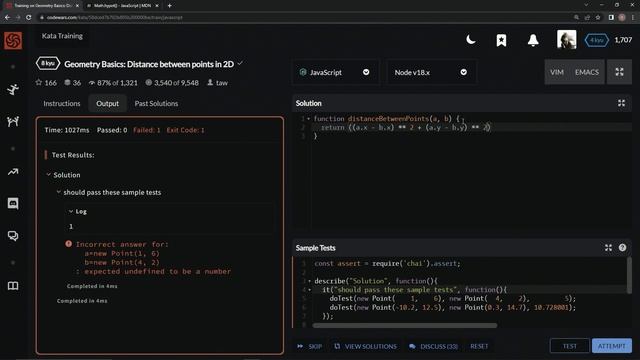The height and width of the screenshot is (360, 640).
Task: Click the Sample Tests vertical scrollbar
Action: (629, 275)
